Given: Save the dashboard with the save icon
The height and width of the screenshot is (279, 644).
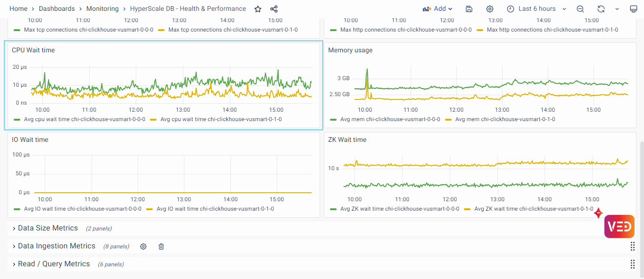Looking at the screenshot, I should click(469, 9).
